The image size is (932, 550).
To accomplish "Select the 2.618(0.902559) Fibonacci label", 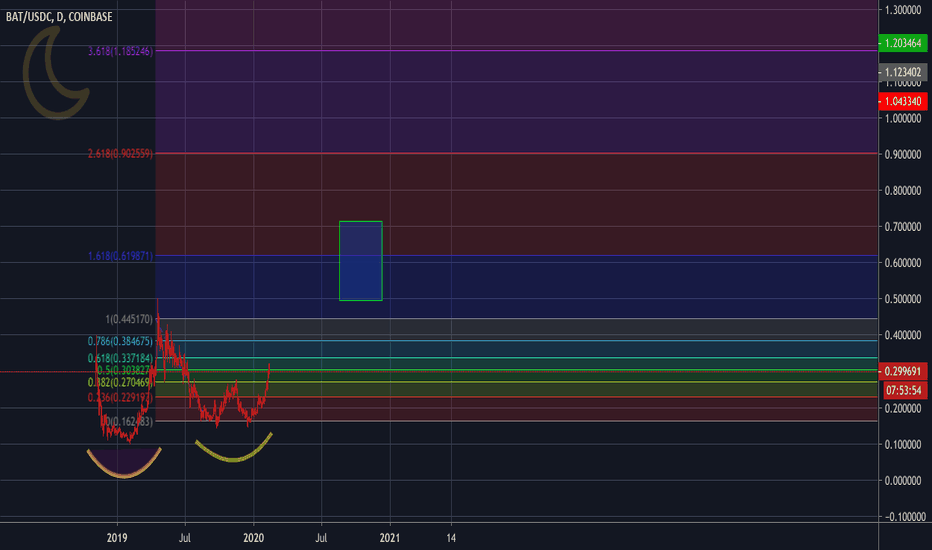I will tap(120, 153).
